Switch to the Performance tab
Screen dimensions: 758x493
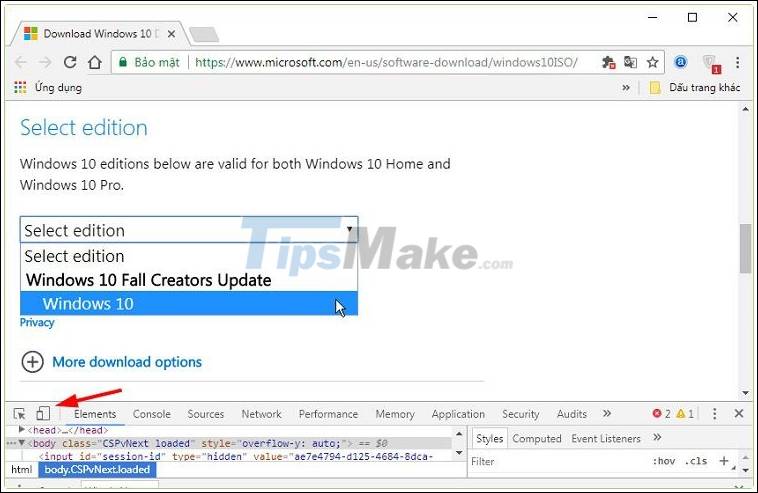click(x=328, y=414)
